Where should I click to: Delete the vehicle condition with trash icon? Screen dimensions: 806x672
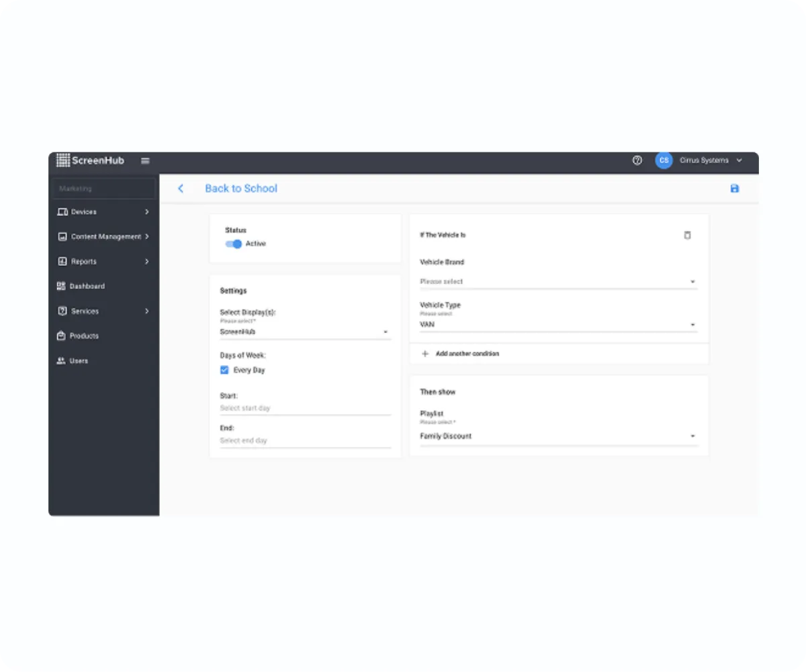(x=687, y=235)
